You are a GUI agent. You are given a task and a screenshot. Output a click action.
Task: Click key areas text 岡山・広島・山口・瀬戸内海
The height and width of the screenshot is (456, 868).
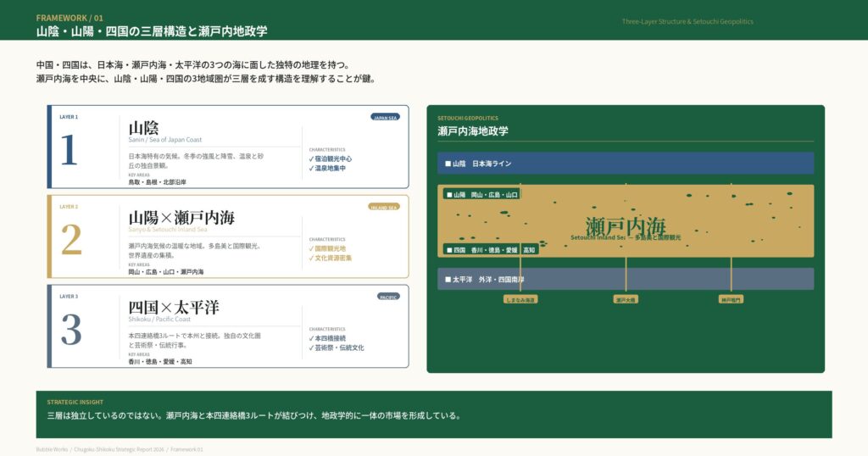(166, 272)
